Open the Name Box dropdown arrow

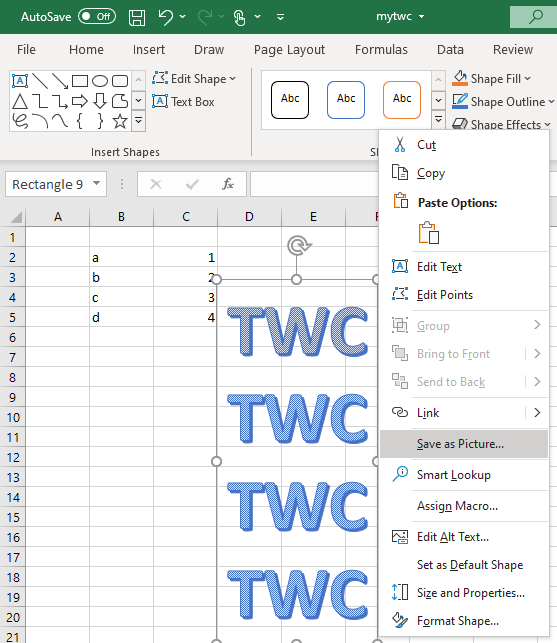click(96, 184)
